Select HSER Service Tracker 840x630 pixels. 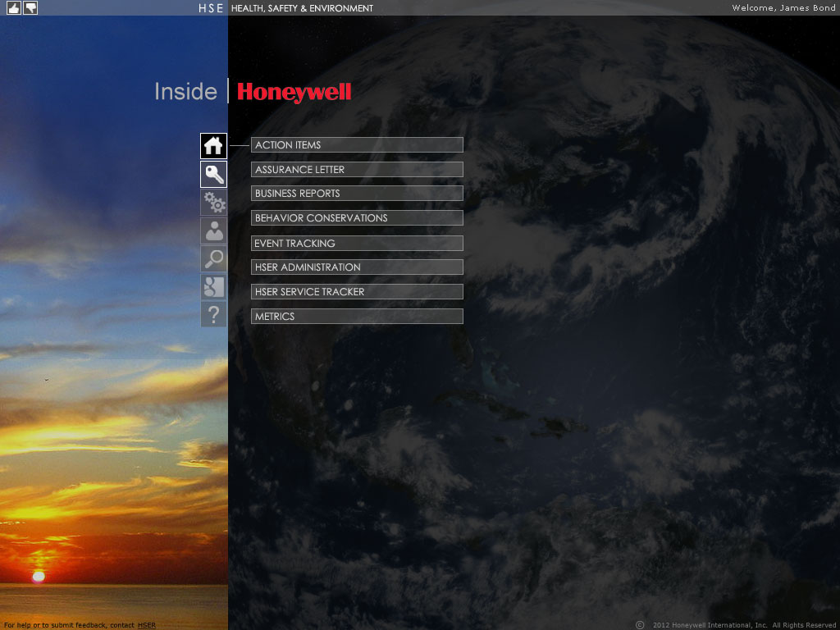pyautogui.click(x=357, y=292)
